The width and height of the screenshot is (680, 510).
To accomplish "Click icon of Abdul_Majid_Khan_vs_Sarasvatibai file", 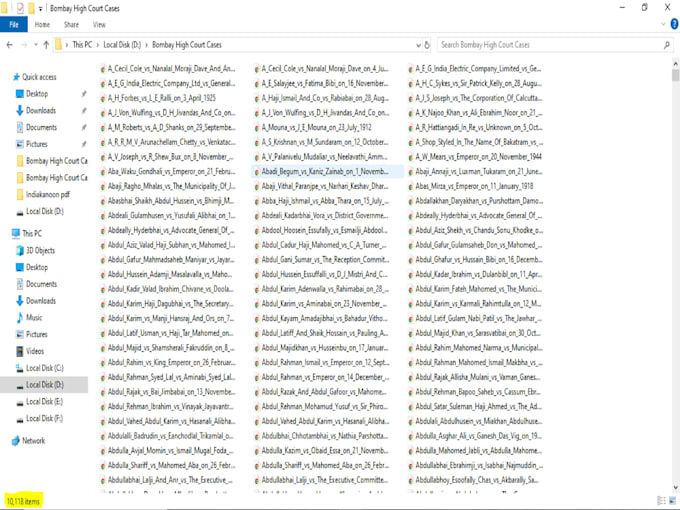I will tap(410, 333).
